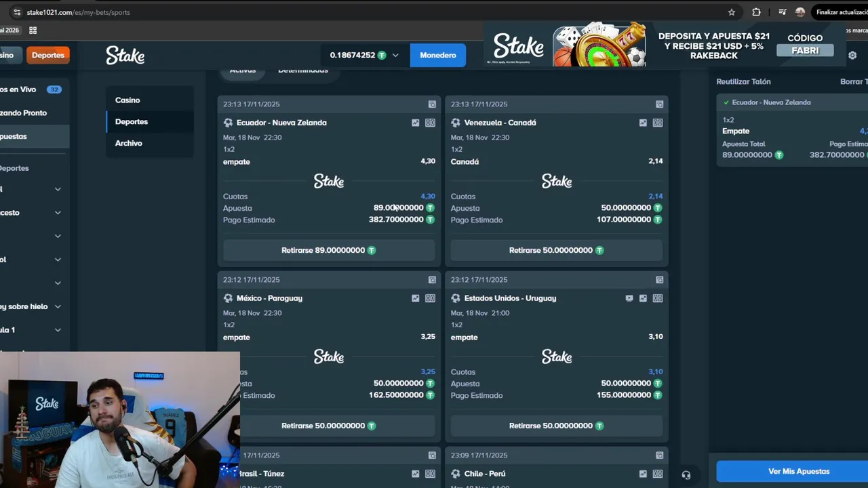Click Reutilizar Talón in bet slip
Screen dimensions: 868x488
pyautogui.click(x=744, y=82)
